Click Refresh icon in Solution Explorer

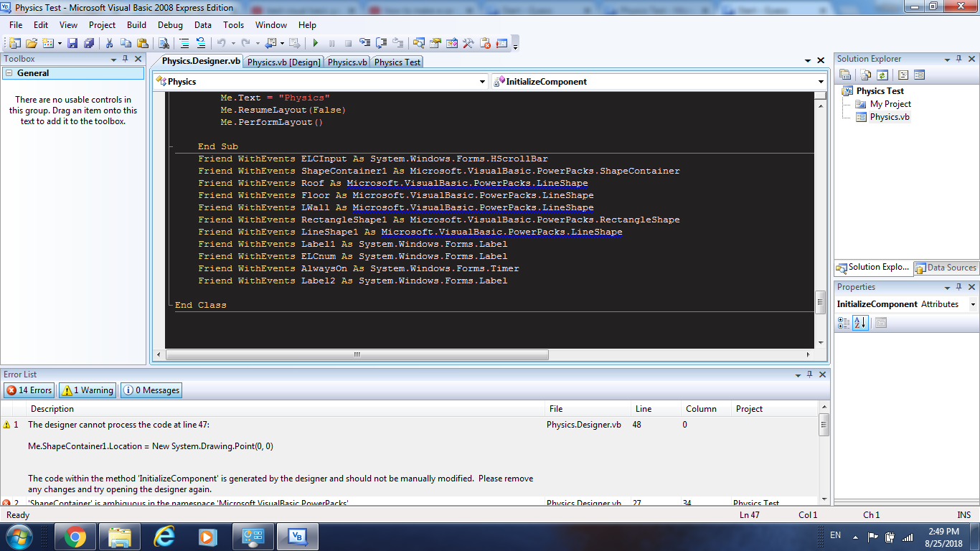(x=882, y=75)
